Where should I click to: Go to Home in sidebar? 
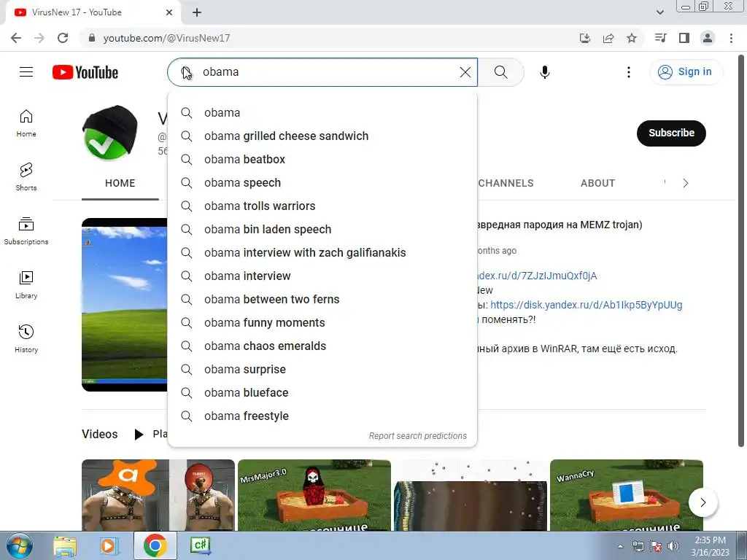pos(26,123)
